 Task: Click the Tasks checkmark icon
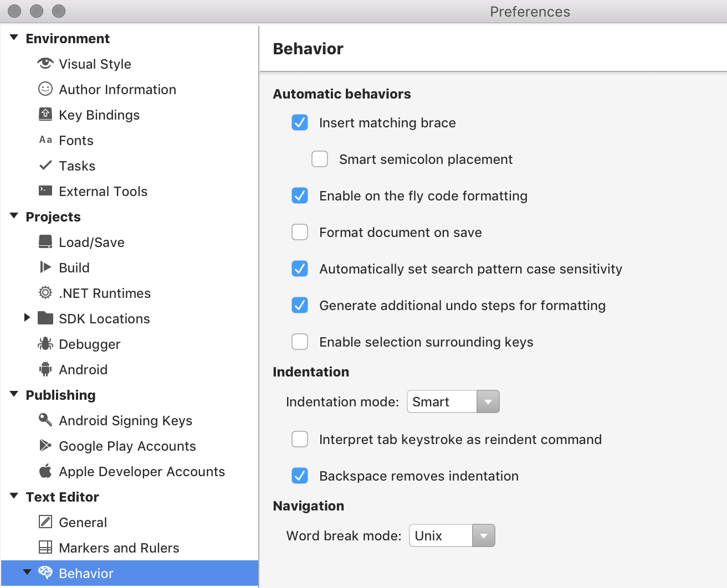click(45, 165)
